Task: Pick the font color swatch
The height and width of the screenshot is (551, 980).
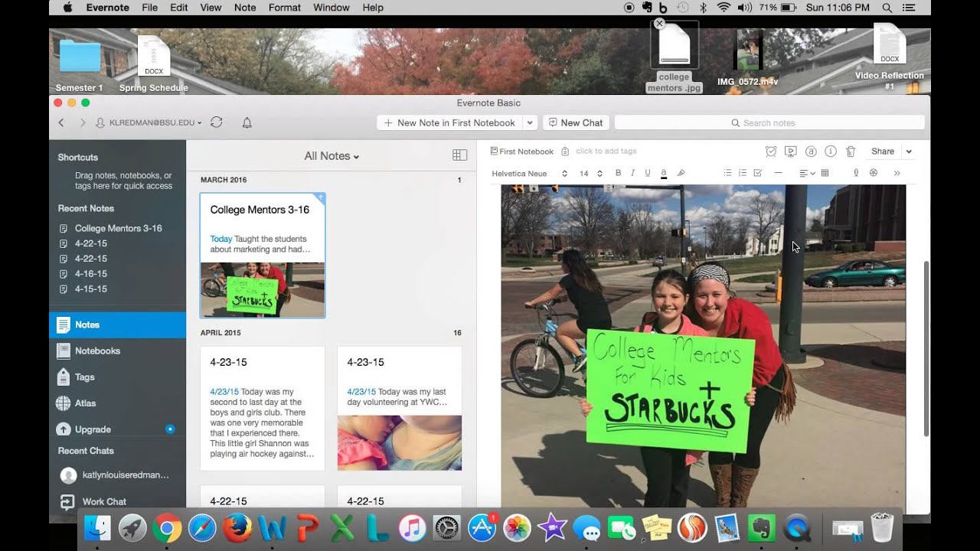Action: tap(664, 173)
